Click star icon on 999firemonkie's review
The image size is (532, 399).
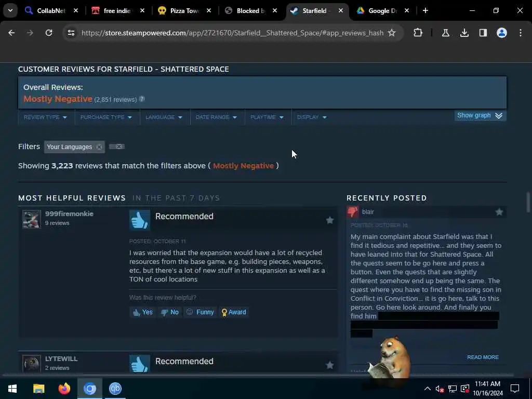[330, 220]
